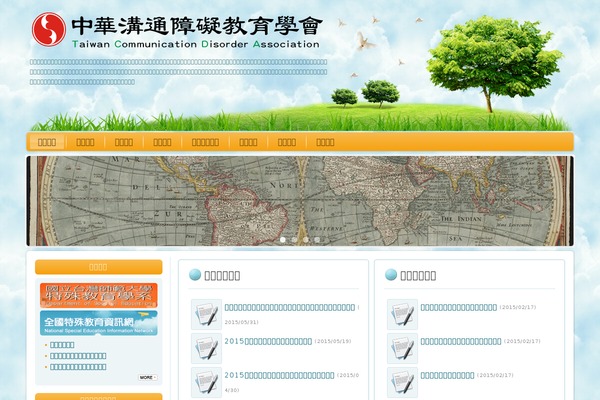This screenshot has width=600, height=400.
Task: Select the white active carousel dot
Action: click(x=283, y=240)
